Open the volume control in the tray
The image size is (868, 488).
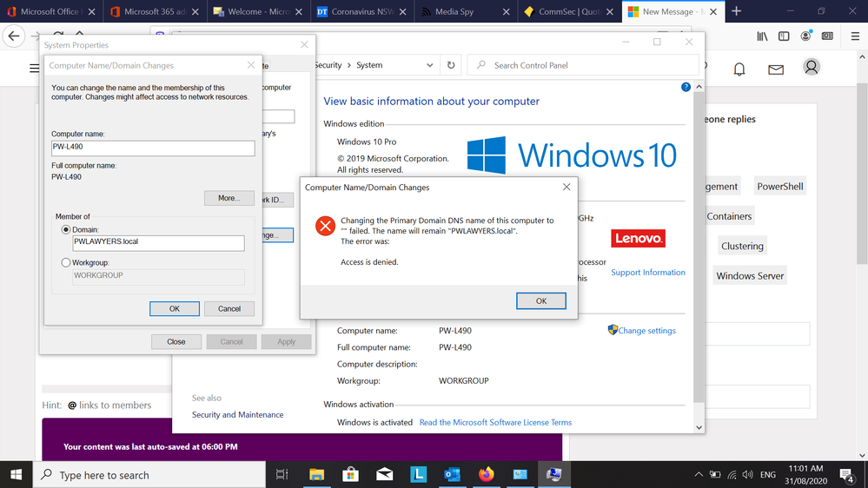748,475
